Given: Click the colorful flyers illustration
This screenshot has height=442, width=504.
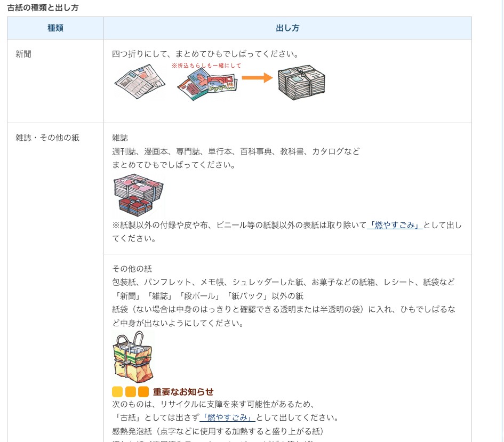Looking at the screenshot, I should tap(207, 85).
